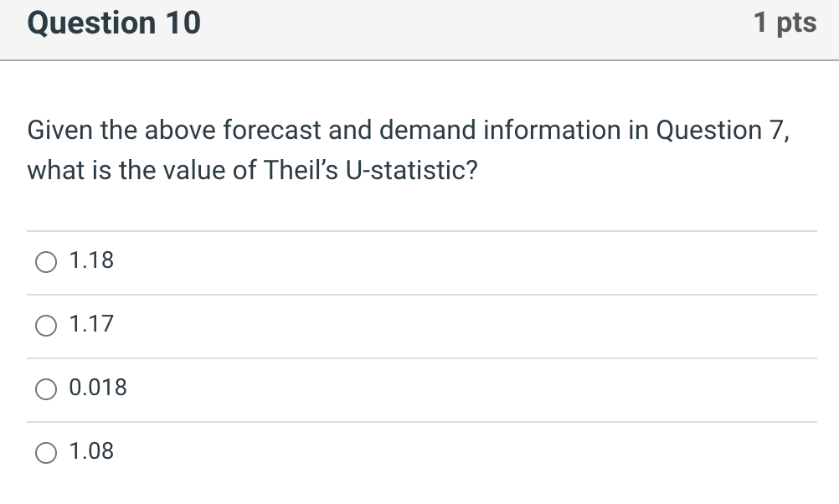Select the 1.18 radio button
The height and width of the screenshot is (504, 839).
point(45,263)
